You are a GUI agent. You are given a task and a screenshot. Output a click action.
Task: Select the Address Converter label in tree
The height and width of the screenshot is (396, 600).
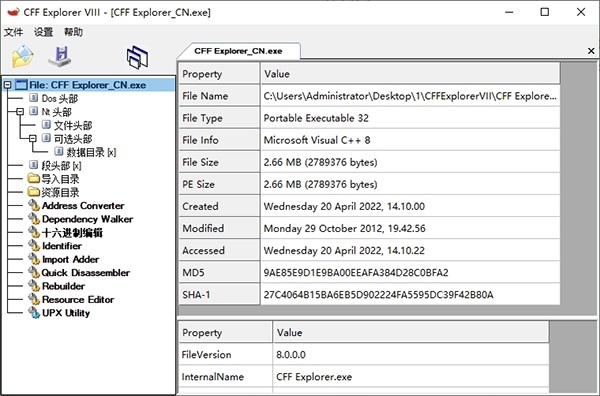pos(83,205)
